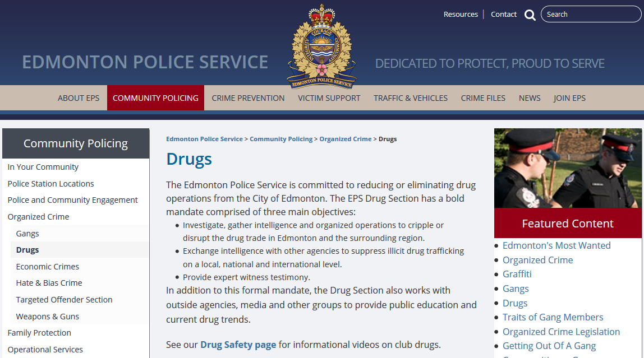Focus the Search input field

[591, 15]
